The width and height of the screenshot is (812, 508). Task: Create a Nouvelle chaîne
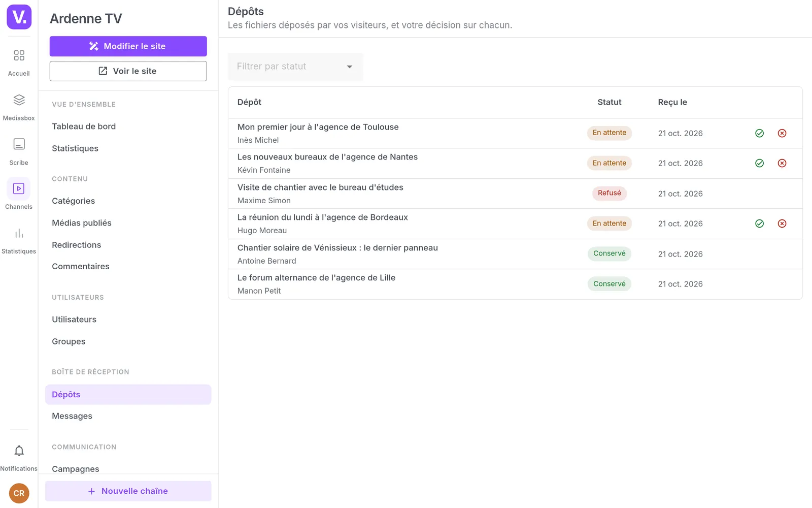tap(128, 491)
